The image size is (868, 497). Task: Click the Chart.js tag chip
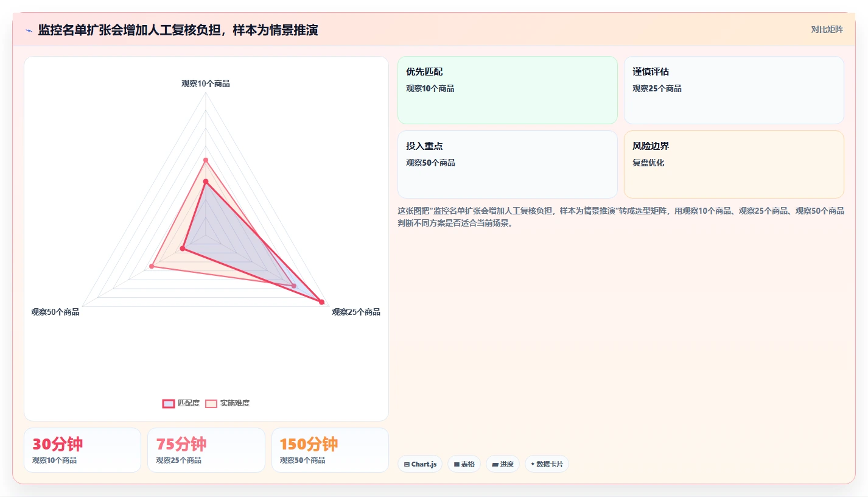pyautogui.click(x=420, y=464)
